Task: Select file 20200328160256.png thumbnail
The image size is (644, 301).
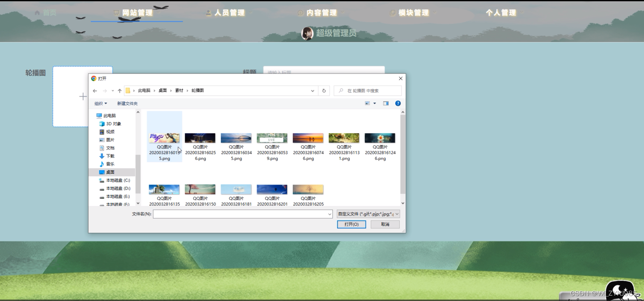Action: (200, 138)
